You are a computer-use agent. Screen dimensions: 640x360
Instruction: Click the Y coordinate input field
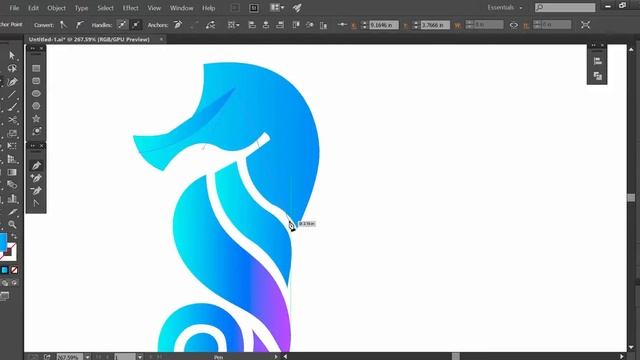(x=435, y=25)
